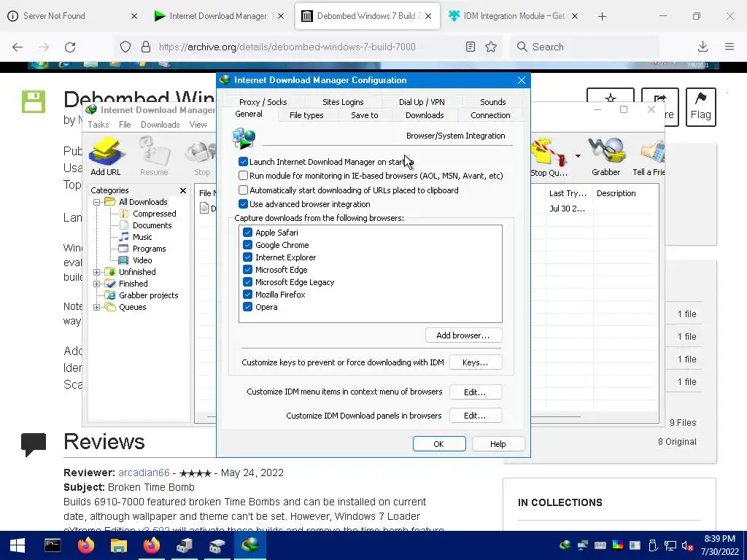This screenshot has width=747, height=560.
Task: Close the Configuration dialog
Action: point(521,80)
